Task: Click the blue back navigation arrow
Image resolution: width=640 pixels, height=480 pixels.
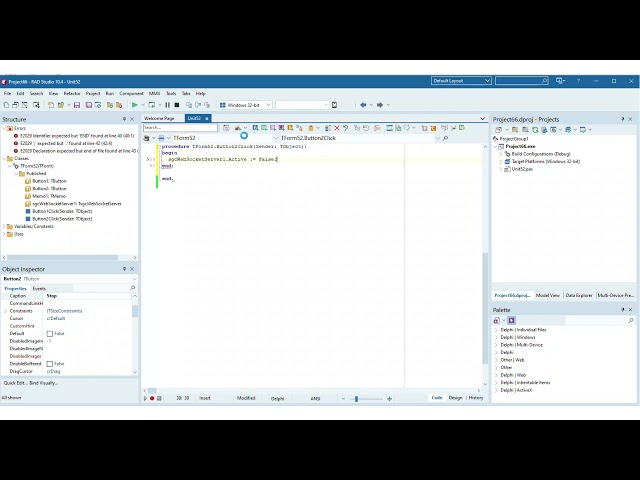Action: (x=363, y=105)
